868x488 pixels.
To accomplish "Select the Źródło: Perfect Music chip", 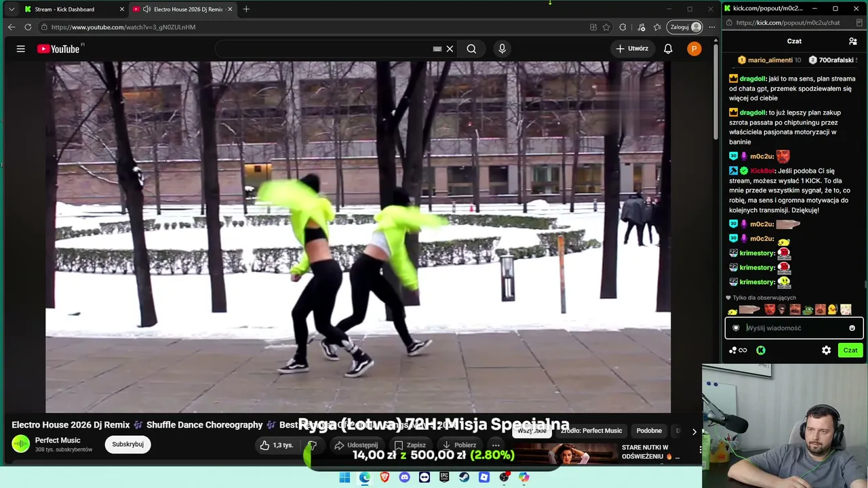I will pos(591,431).
